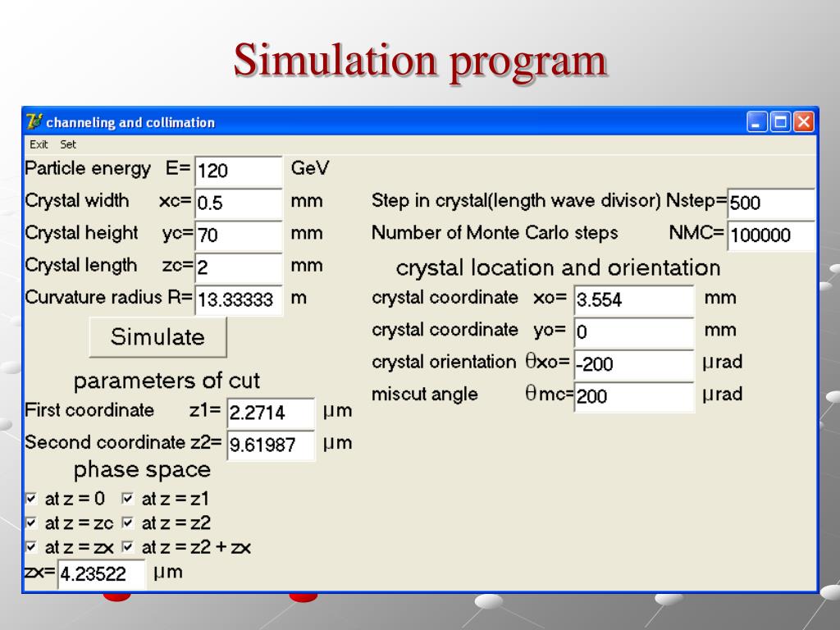Click the 'parameters of cut' heading
The width and height of the screenshot is (840, 630).
pos(167,381)
